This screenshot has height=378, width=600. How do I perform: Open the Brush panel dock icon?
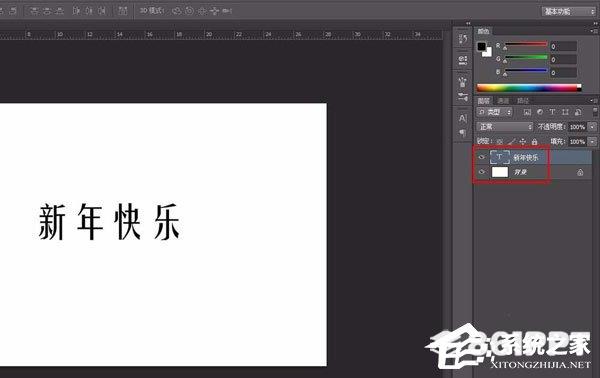coord(463,81)
